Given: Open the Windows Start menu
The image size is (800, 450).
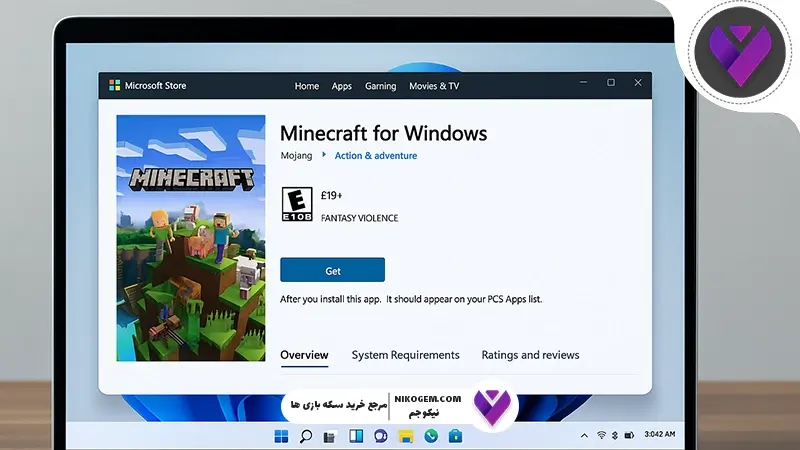Looking at the screenshot, I should click(x=281, y=436).
